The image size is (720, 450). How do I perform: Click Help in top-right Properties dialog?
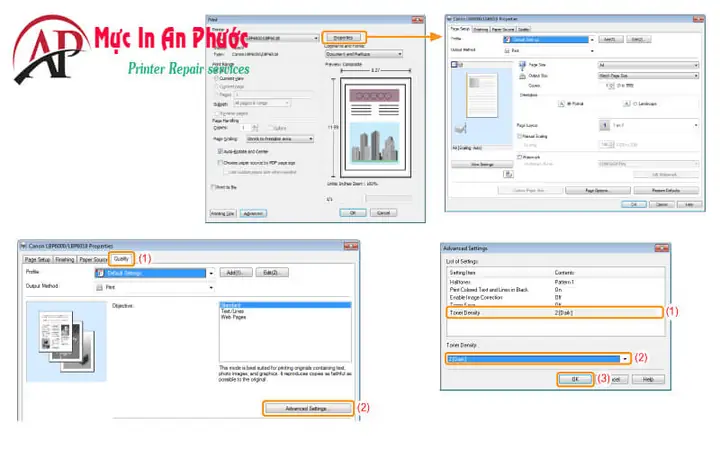(x=689, y=204)
